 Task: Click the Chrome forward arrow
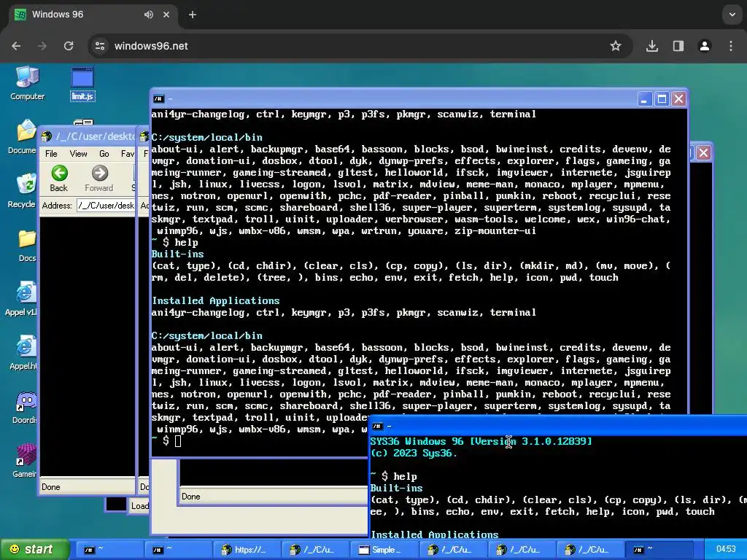point(42,46)
